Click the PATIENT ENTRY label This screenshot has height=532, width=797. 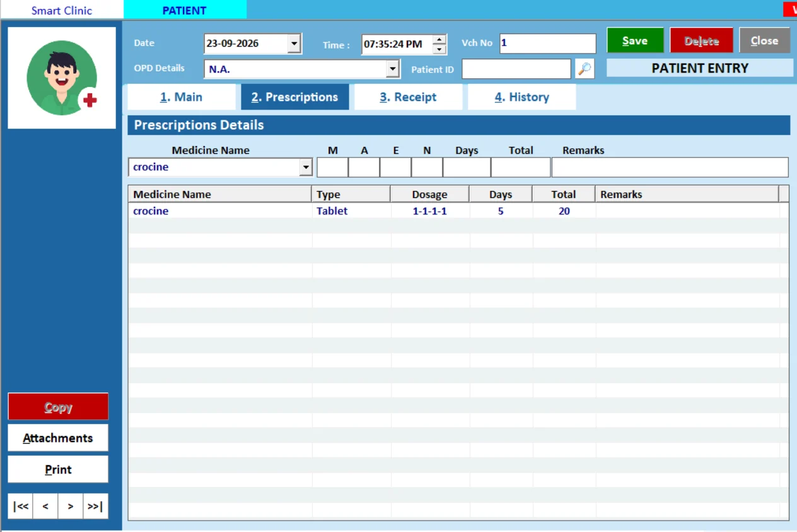pos(700,68)
